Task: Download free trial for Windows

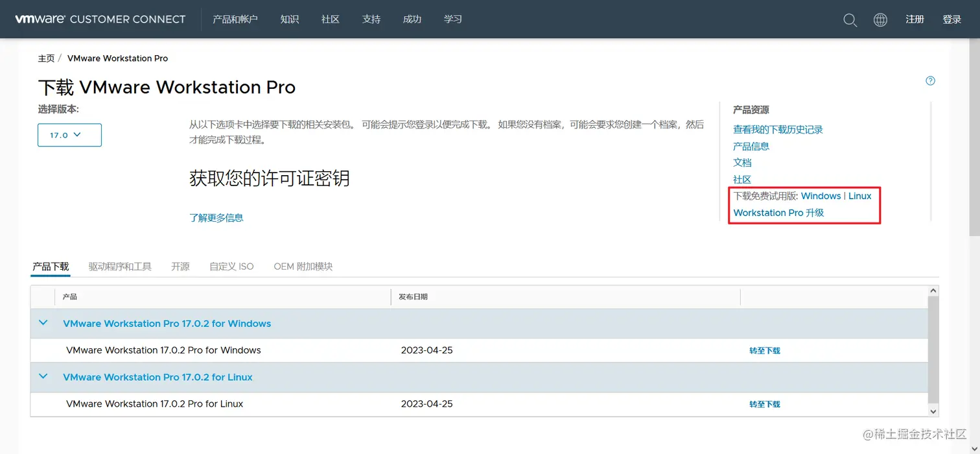Action: pyautogui.click(x=821, y=196)
